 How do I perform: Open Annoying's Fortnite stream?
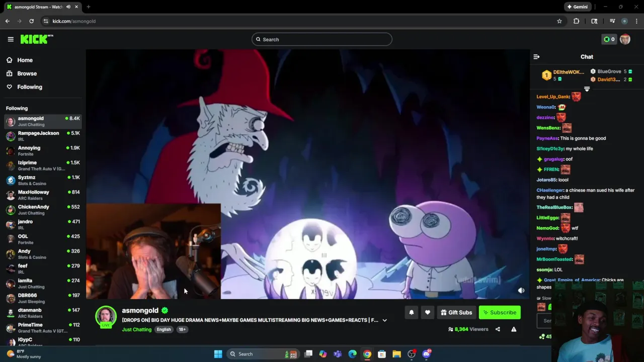click(x=43, y=151)
